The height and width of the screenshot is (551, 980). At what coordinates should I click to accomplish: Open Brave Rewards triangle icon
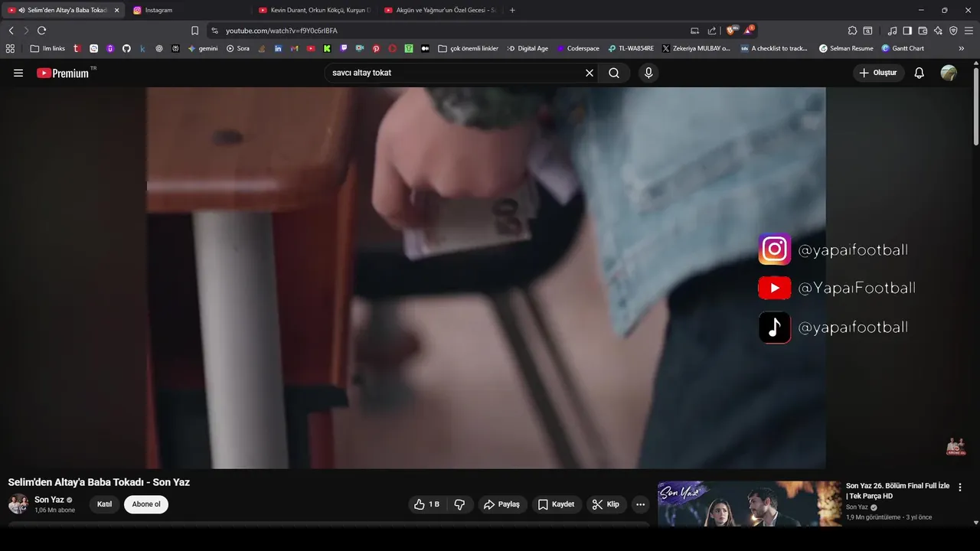(x=749, y=31)
